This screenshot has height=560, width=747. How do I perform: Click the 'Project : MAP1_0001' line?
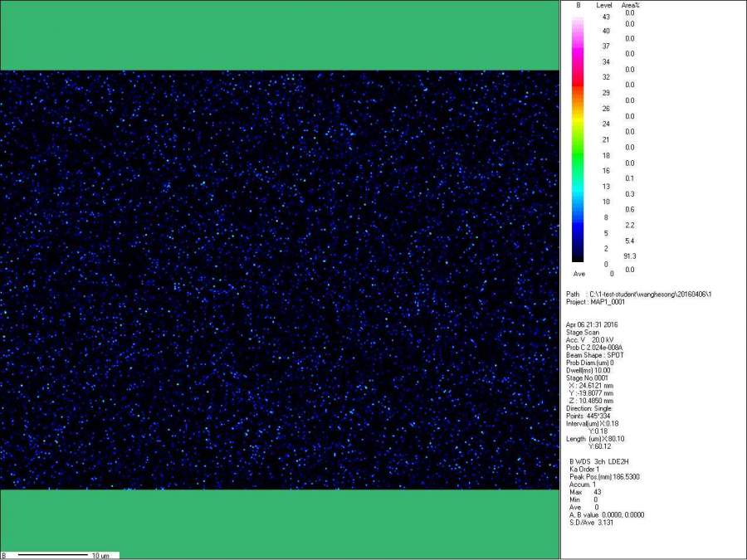pos(595,302)
